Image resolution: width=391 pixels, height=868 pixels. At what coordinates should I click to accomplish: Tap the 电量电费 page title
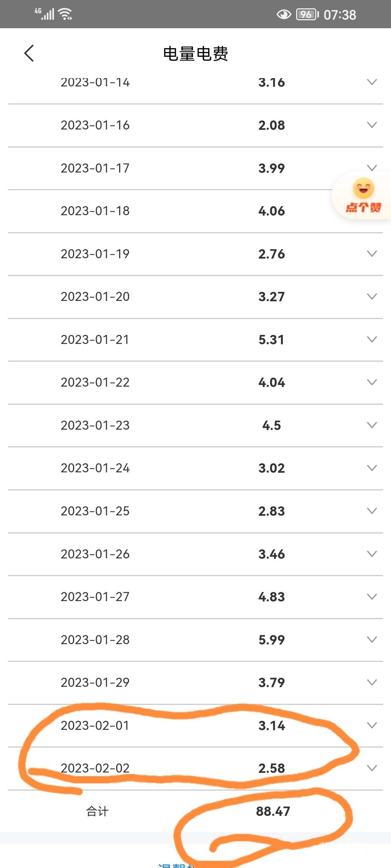pos(195,54)
